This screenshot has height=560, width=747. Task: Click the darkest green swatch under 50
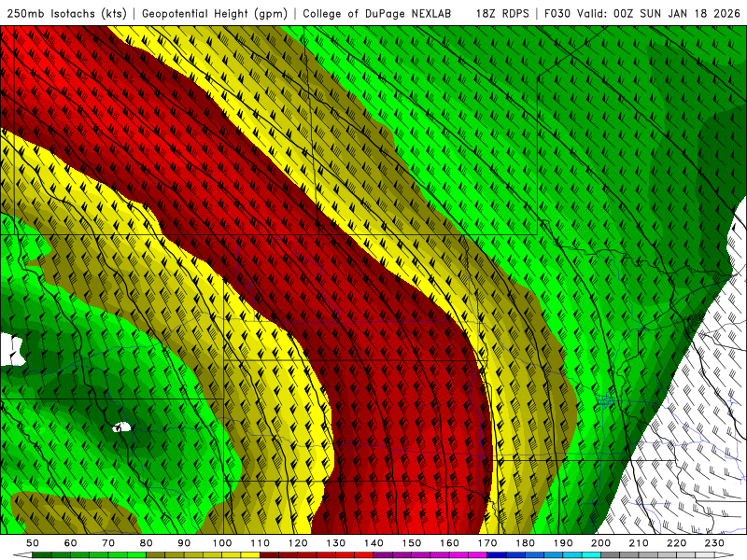click(42, 555)
